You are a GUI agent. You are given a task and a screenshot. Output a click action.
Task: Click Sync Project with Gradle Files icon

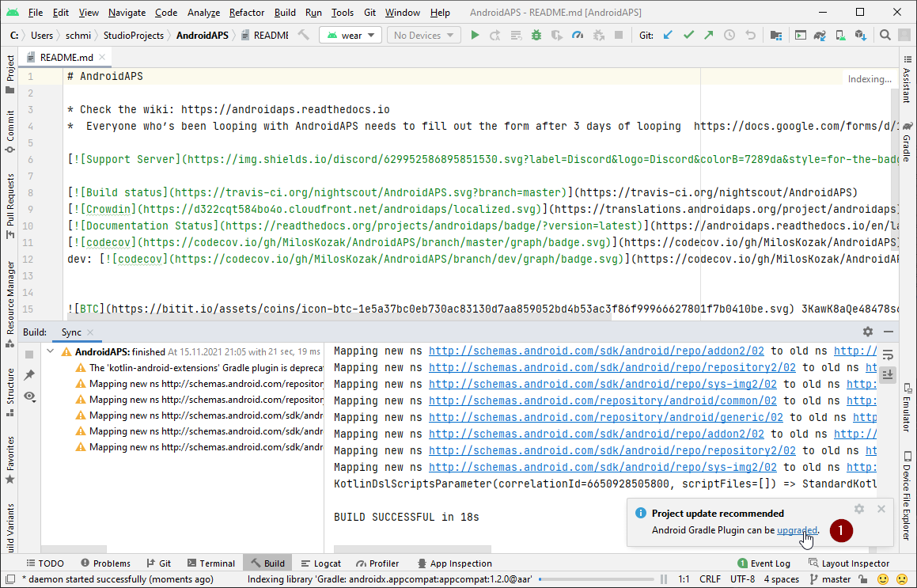[820, 35]
